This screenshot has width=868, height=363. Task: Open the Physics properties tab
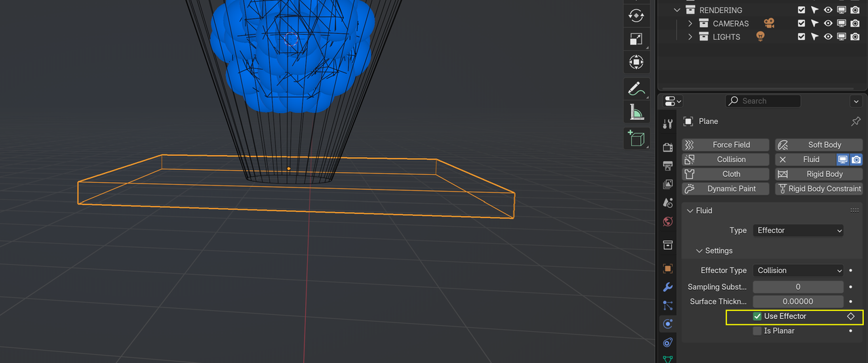click(668, 324)
